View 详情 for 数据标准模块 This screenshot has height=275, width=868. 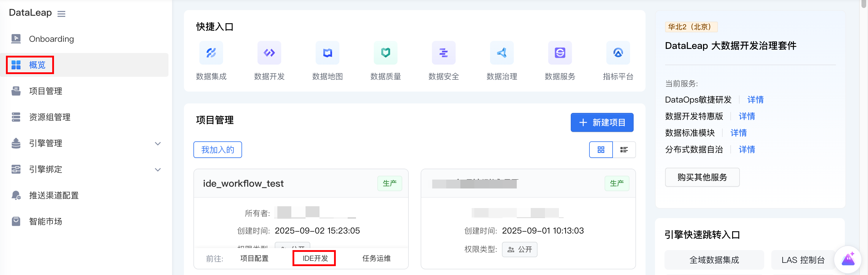[x=739, y=133]
